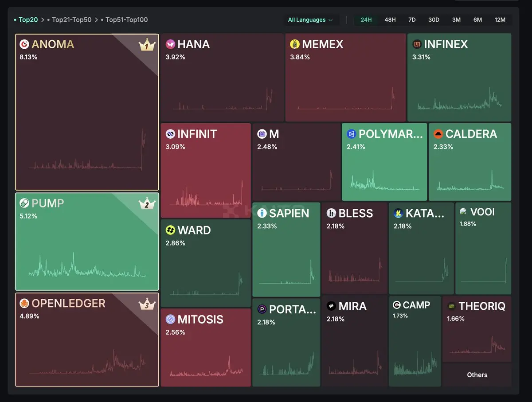The height and width of the screenshot is (402, 532).
Task: Click the 2.56% value on MITOSIS
Action: click(175, 332)
